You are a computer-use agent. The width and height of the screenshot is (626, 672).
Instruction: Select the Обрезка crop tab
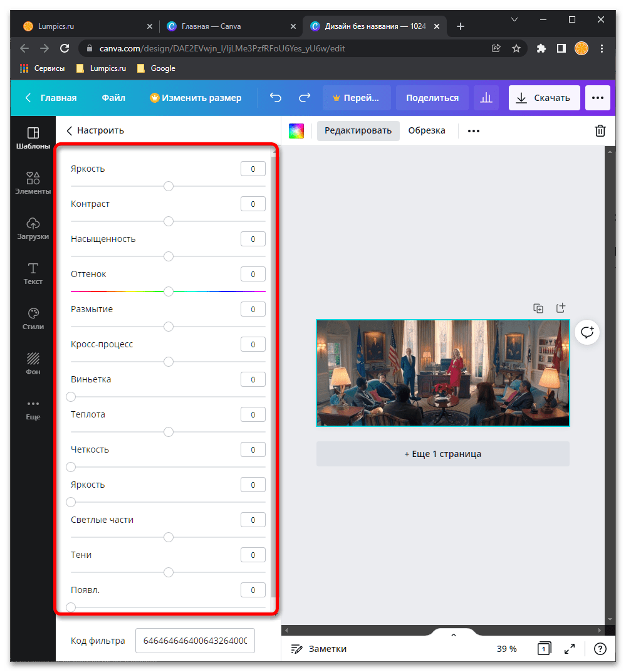coord(427,130)
